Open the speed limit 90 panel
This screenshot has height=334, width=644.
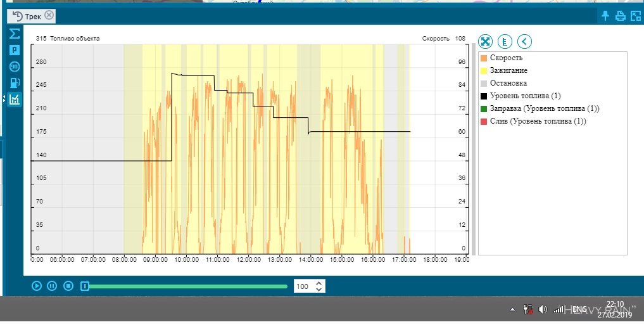point(14,66)
